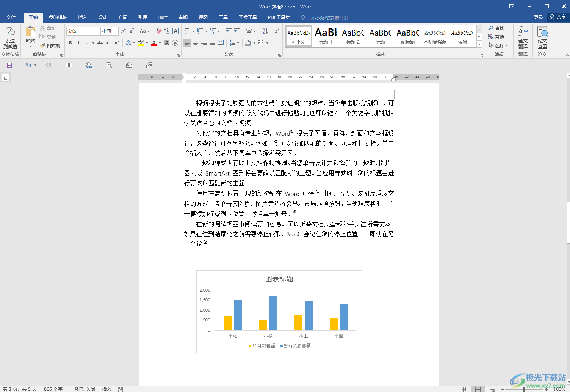Image resolution: width=570 pixels, height=392 pixels.
Task: Select the Format Painter brush
Action: click(50, 45)
